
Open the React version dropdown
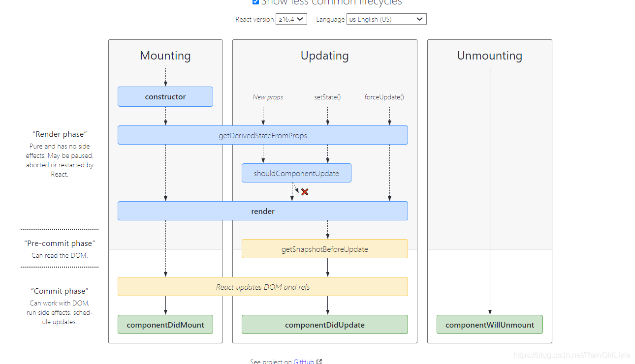click(291, 19)
